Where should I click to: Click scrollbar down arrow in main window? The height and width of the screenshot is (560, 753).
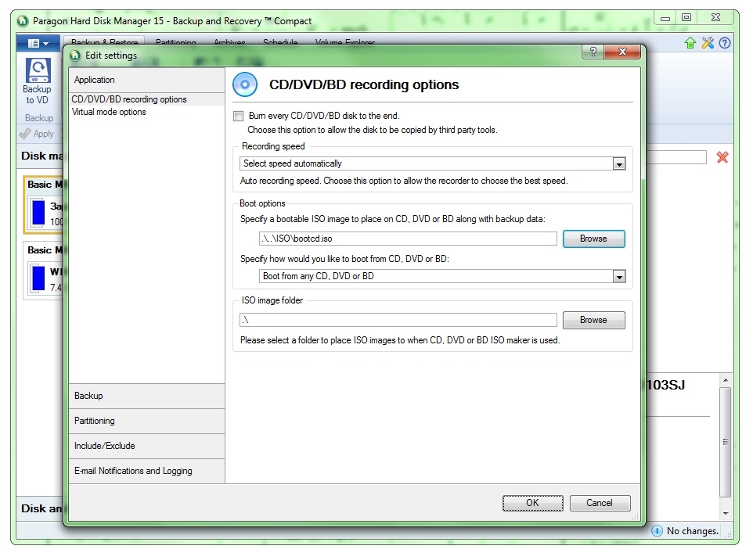click(725, 513)
